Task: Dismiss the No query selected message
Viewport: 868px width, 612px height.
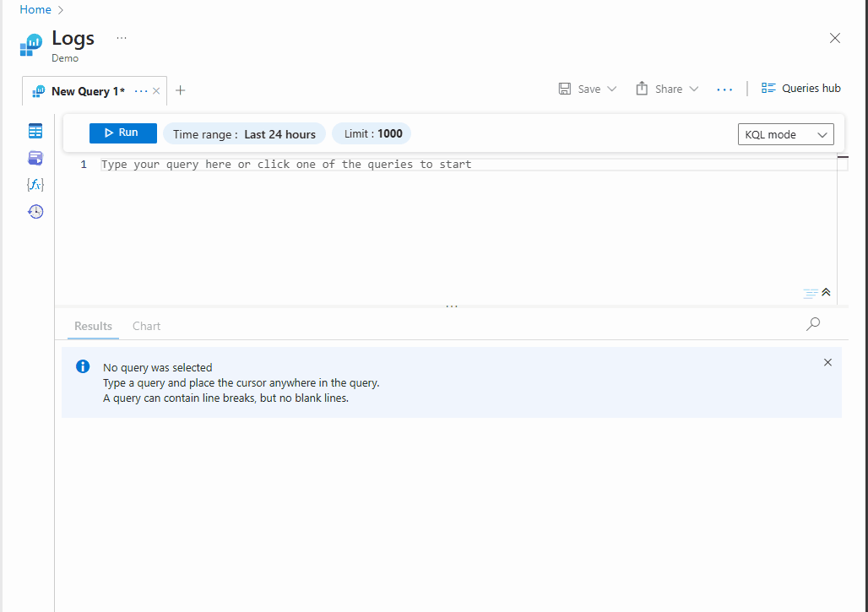Action: pos(827,362)
